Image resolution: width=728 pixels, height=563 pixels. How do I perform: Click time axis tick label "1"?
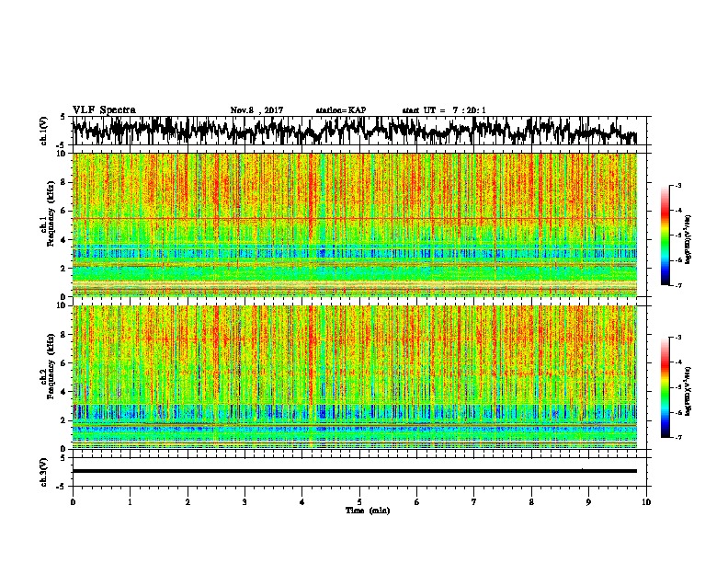(130, 502)
